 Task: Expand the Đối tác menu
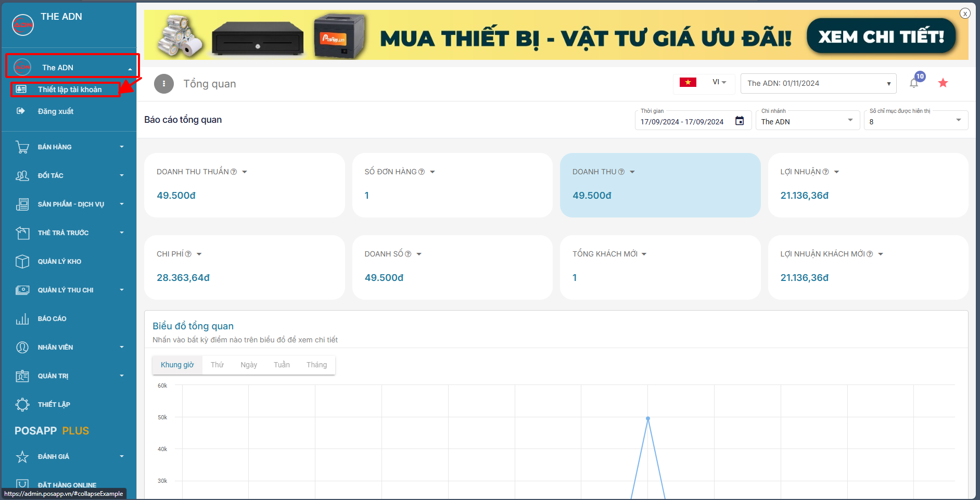tap(122, 176)
